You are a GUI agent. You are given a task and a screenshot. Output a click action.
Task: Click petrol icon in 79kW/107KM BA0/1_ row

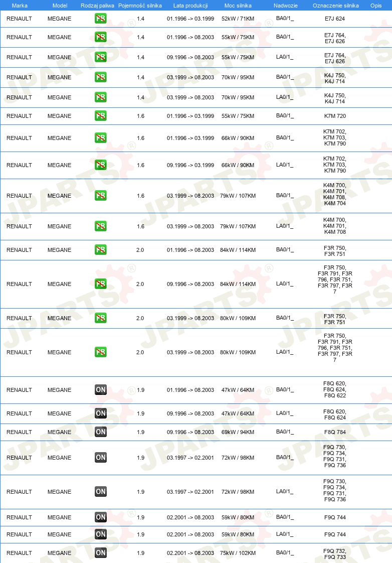pos(100,196)
